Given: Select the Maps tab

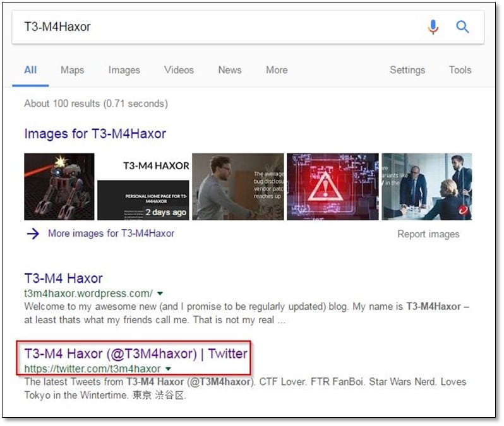Looking at the screenshot, I should tap(72, 70).
